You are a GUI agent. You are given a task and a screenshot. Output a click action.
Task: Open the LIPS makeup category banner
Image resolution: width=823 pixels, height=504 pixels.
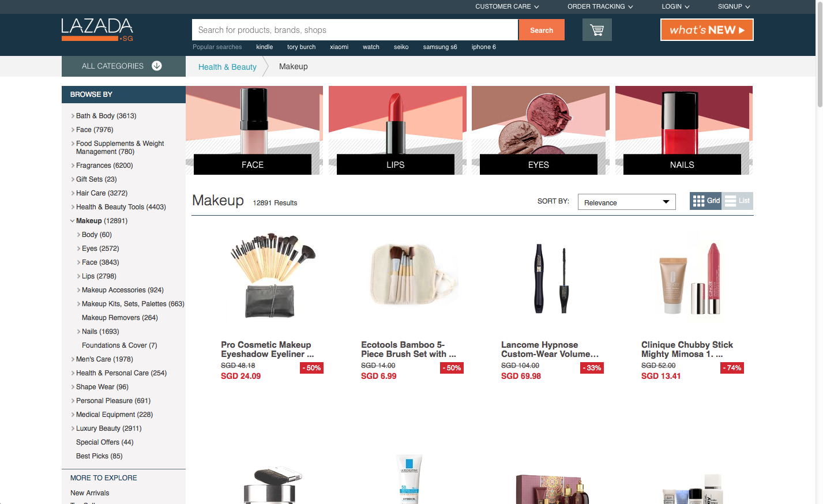click(397, 130)
